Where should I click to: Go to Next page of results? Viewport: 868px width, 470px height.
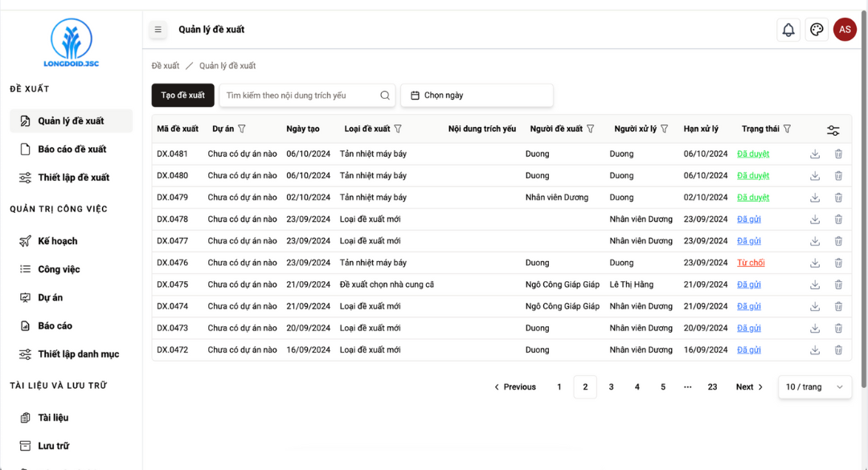749,387
